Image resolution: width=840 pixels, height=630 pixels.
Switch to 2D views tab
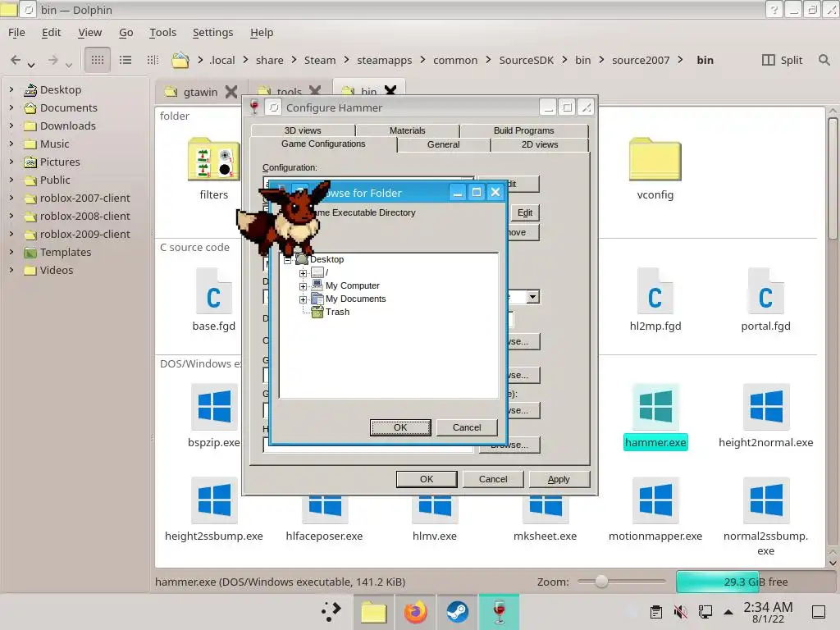pyautogui.click(x=540, y=144)
